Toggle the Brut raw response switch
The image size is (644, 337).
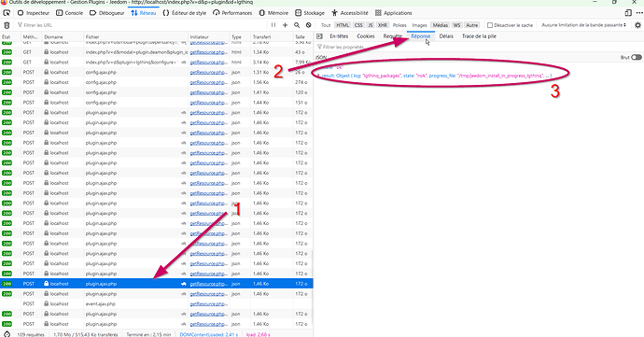(x=637, y=58)
